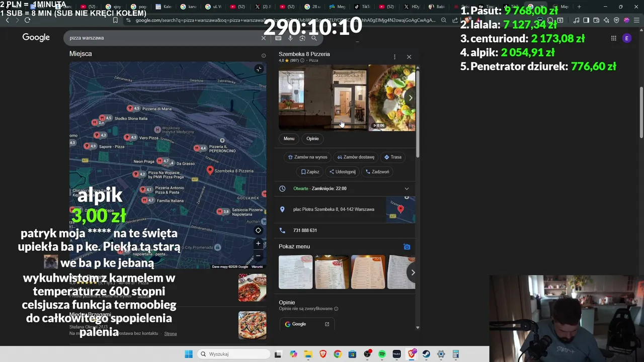Open Windows Start menu
Screen dimensions: 644x362
189,354
